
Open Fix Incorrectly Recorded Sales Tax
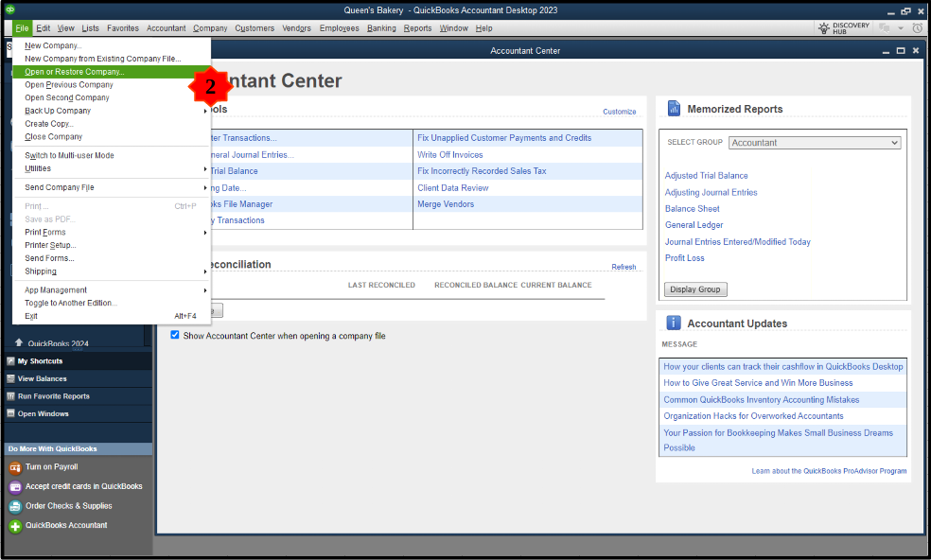point(482,171)
